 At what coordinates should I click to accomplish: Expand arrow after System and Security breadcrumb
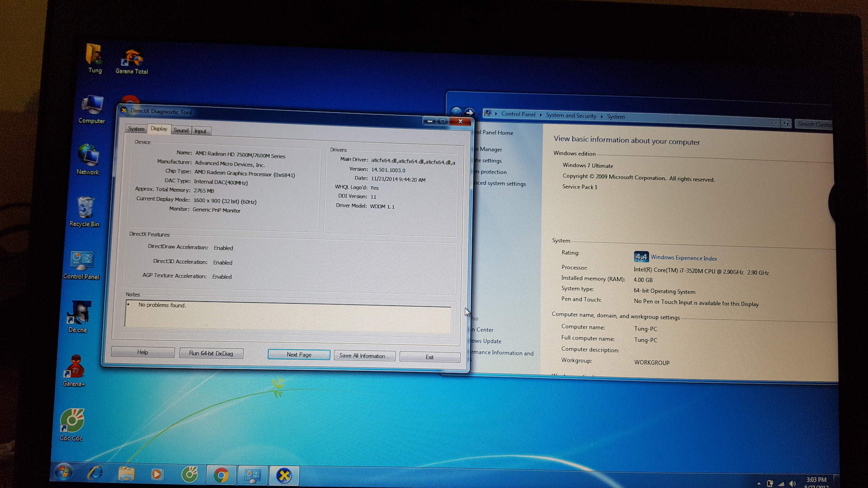pos(601,116)
